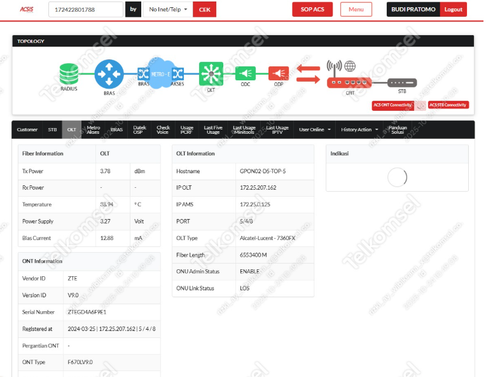Viewport: 500px width, 377px height.
Task: Click the red Logout button
Action: [453, 9]
